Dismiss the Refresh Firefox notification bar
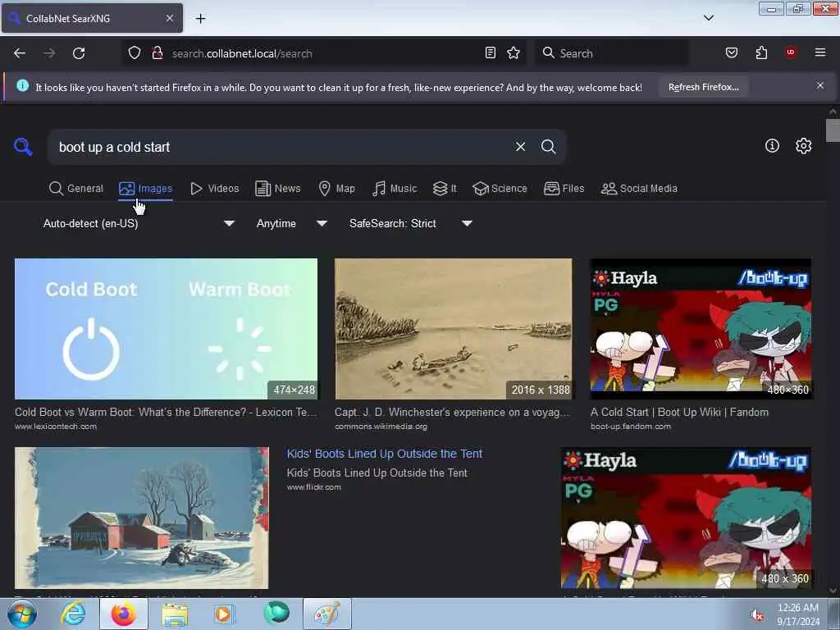Image resolution: width=840 pixels, height=630 pixels. point(820,85)
